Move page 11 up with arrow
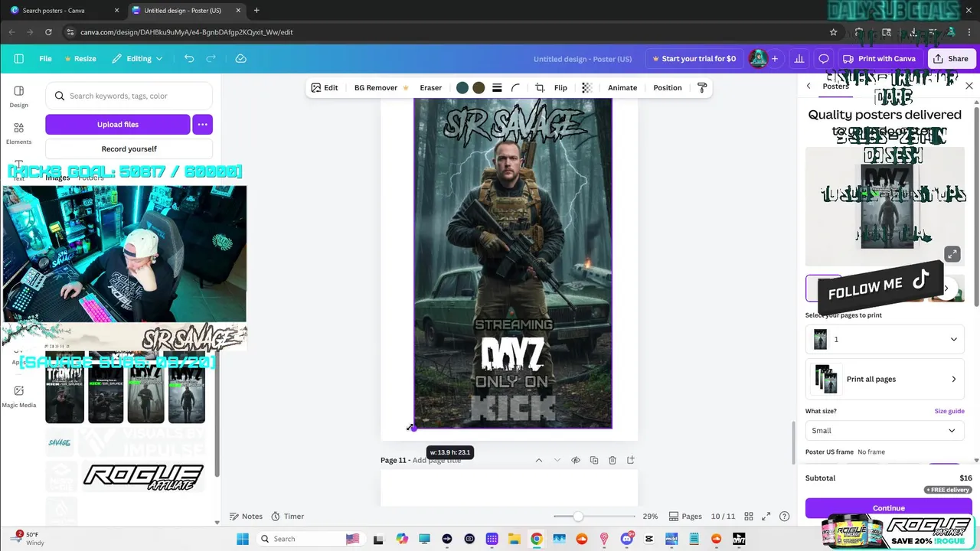Screen dimensions: 980x551 point(538,460)
